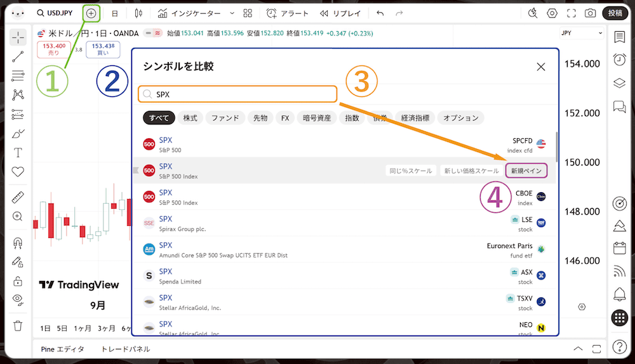635x364 pixels.
Task: Select the trend line tool
Action: point(18,56)
